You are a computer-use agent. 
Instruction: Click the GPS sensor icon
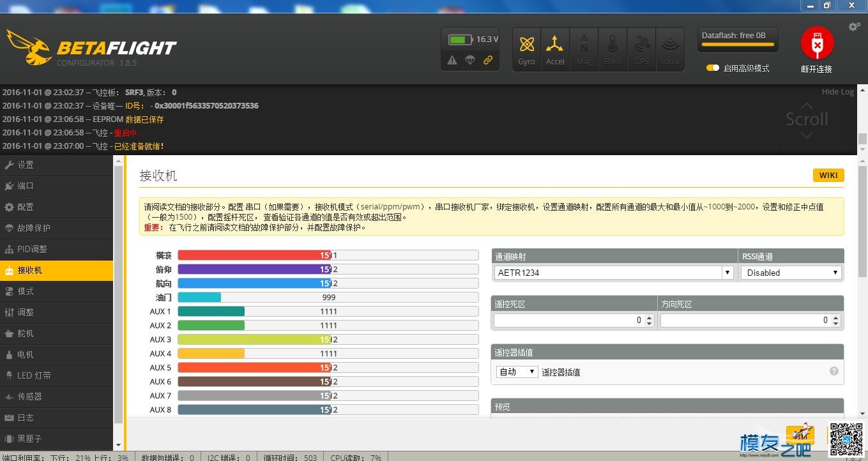pos(641,49)
